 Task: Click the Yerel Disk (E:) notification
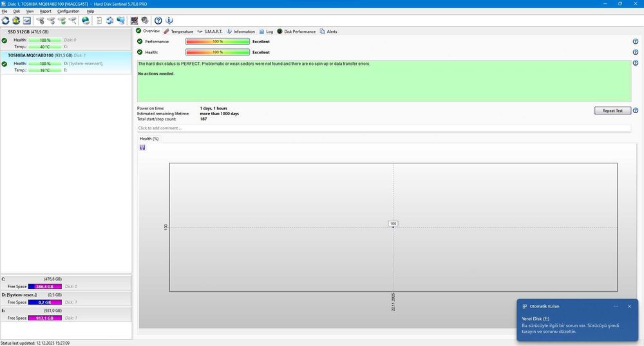(x=578, y=320)
